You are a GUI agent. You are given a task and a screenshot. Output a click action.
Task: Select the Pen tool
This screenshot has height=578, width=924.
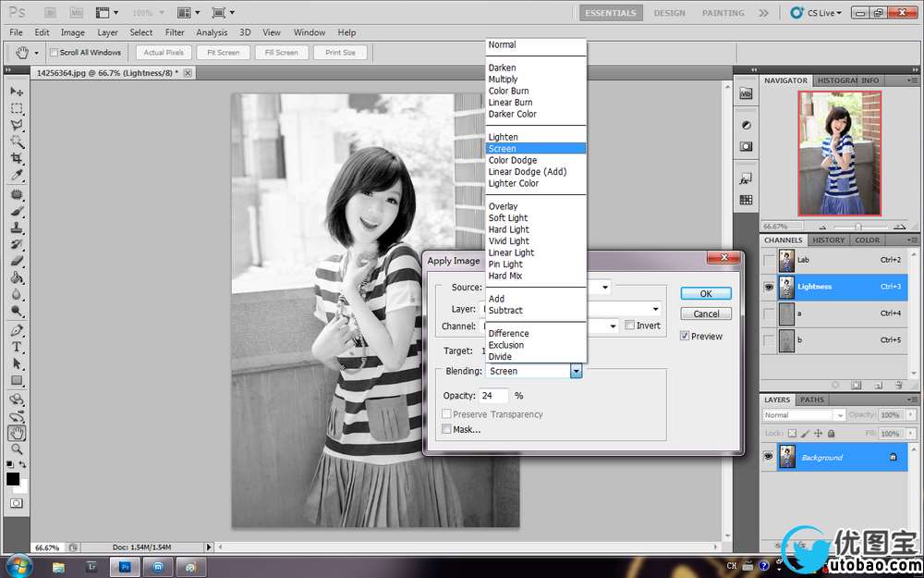[17, 330]
